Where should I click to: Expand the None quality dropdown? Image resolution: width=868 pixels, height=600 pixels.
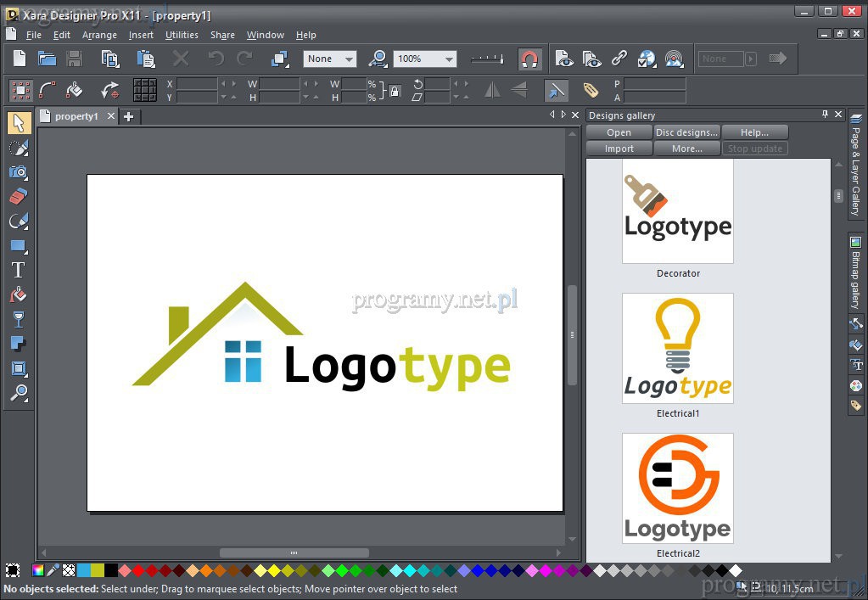pos(348,59)
